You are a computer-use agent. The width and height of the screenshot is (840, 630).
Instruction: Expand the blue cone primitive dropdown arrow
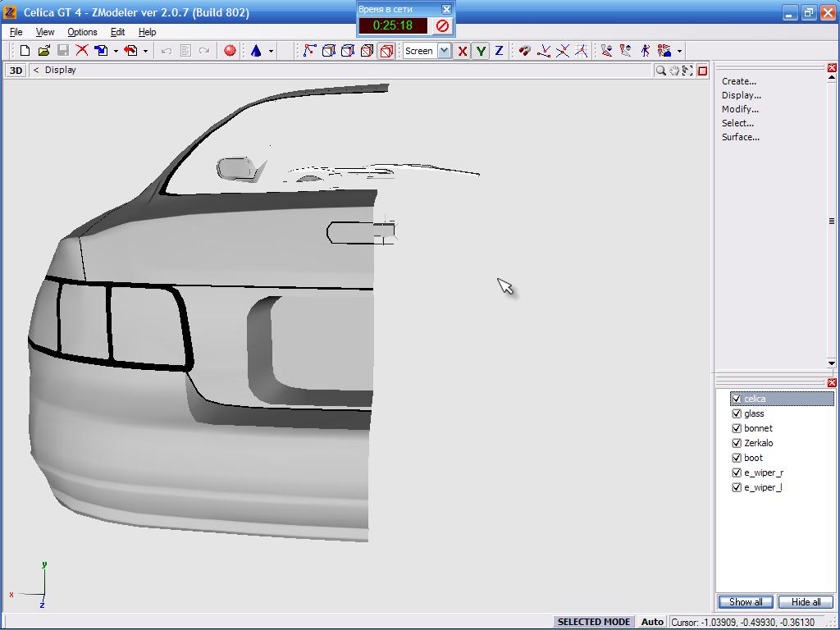click(271, 51)
